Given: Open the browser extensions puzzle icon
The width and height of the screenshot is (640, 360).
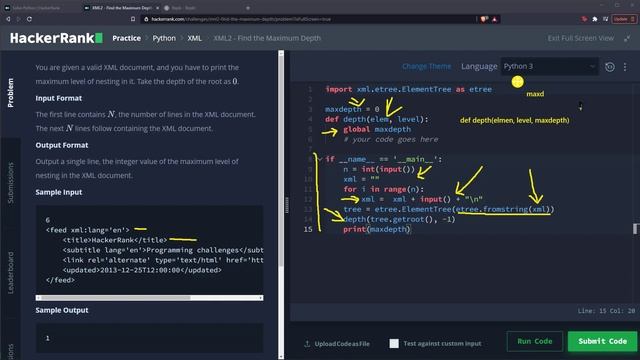Looking at the screenshot, I should (595, 19).
